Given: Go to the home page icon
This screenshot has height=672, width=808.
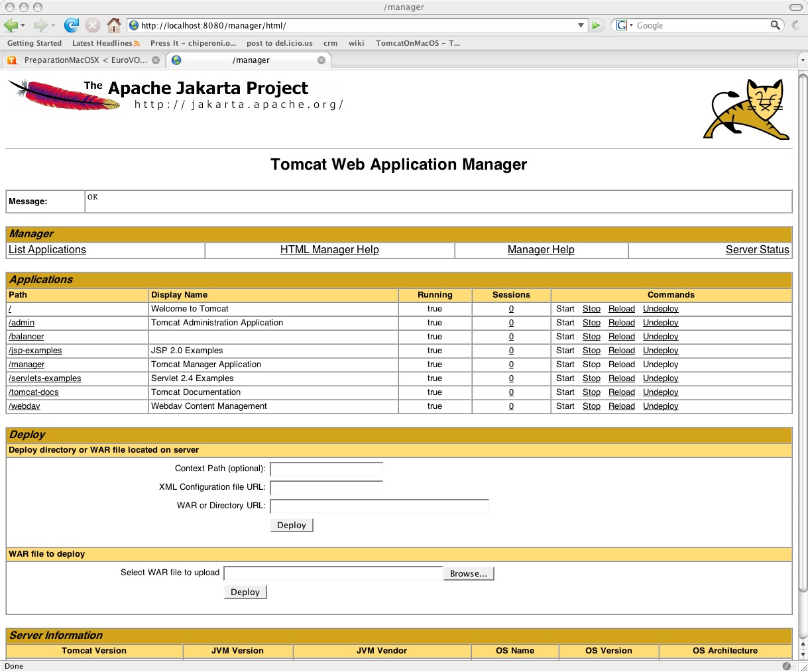Looking at the screenshot, I should 114,25.
